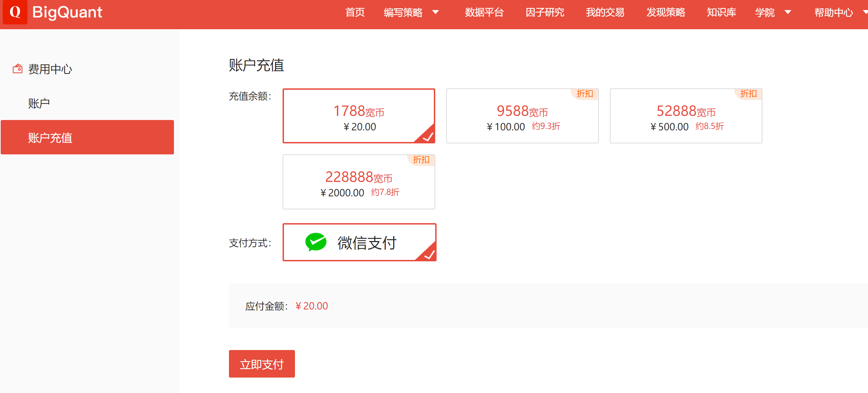The width and height of the screenshot is (868, 393).
Task: Click the 充值余额 label
Action: click(x=250, y=96)
